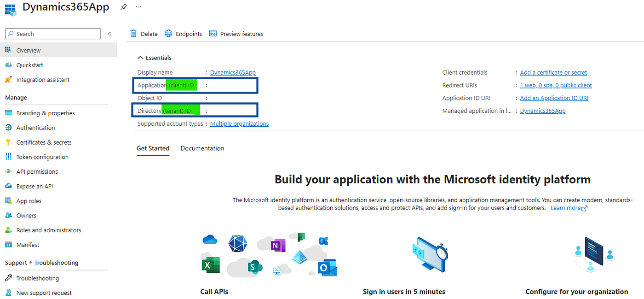
Task: Open the Manifest editor
Action: 28,245
